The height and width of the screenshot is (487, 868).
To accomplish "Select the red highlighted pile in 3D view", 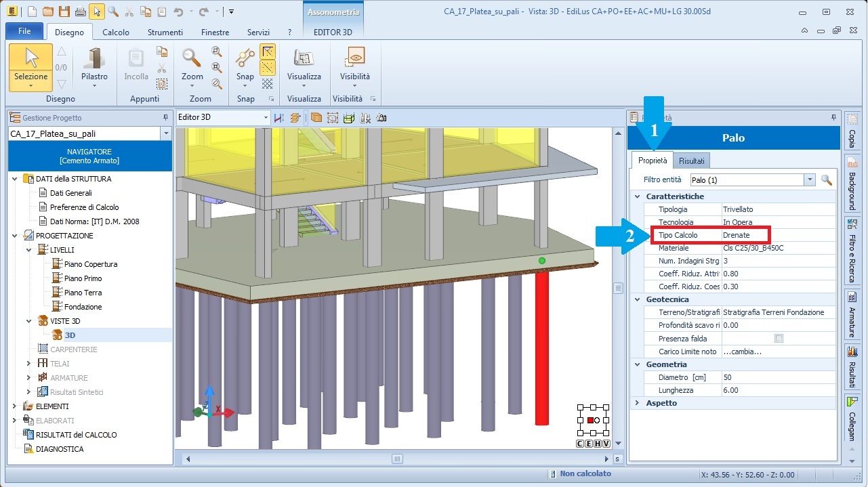I will 541,347.
